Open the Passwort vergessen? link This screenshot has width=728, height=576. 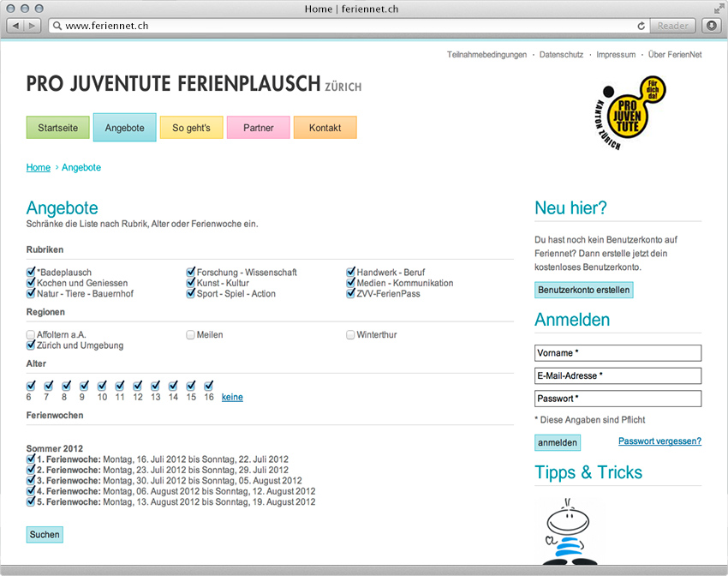point(659,441)
